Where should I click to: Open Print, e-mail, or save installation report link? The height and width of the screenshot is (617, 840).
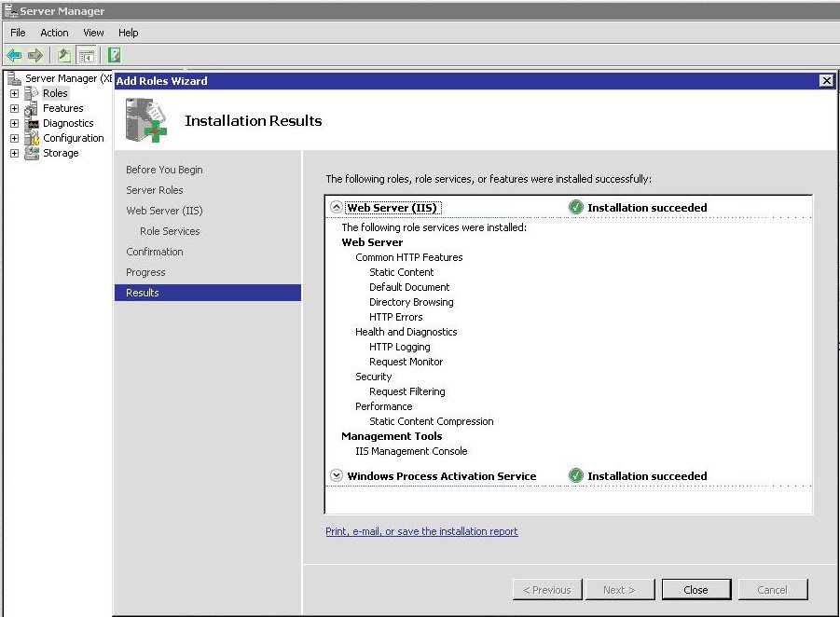(x=421, y=531)
